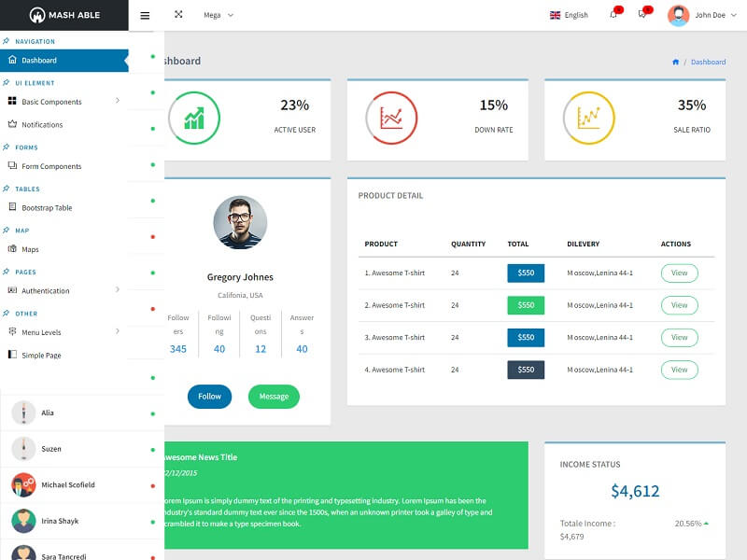Viewport: 747px width, 560px height.
Task: Select Michael Scofield in the contact list
Action: (67, 485)
